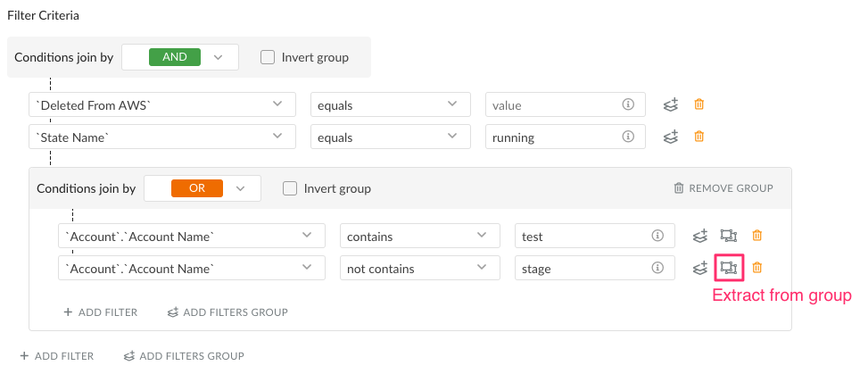Expand the Deleted From AWS field dropdown
Screen dimensions: 868x374
[x=162, y=104]
